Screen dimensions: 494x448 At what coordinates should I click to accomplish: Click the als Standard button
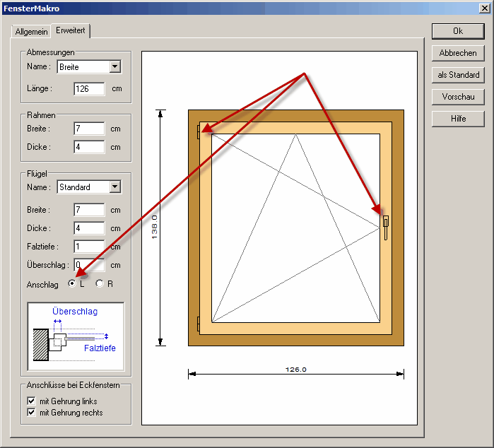tap(458, 75)
